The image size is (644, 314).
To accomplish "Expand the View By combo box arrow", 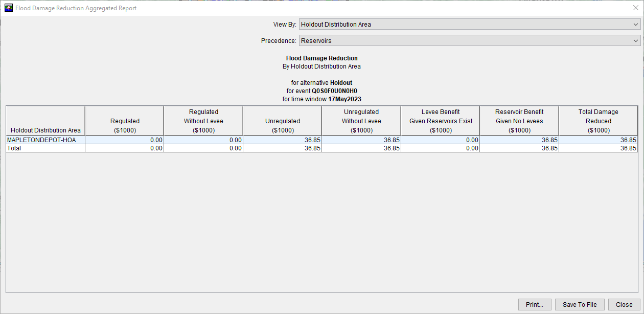I will (x=635, y=24).
